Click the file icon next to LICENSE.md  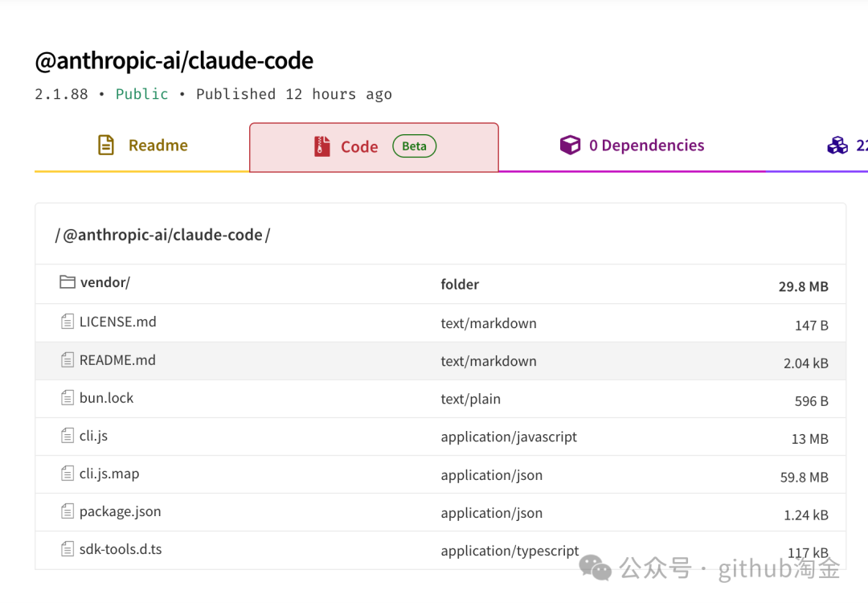(68, 321)
